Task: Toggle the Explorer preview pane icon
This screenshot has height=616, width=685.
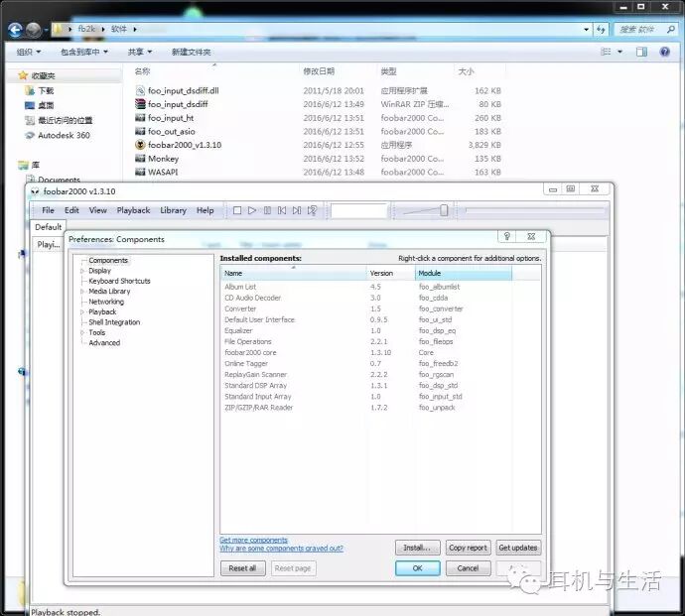Action: click(x=641, y=52)
